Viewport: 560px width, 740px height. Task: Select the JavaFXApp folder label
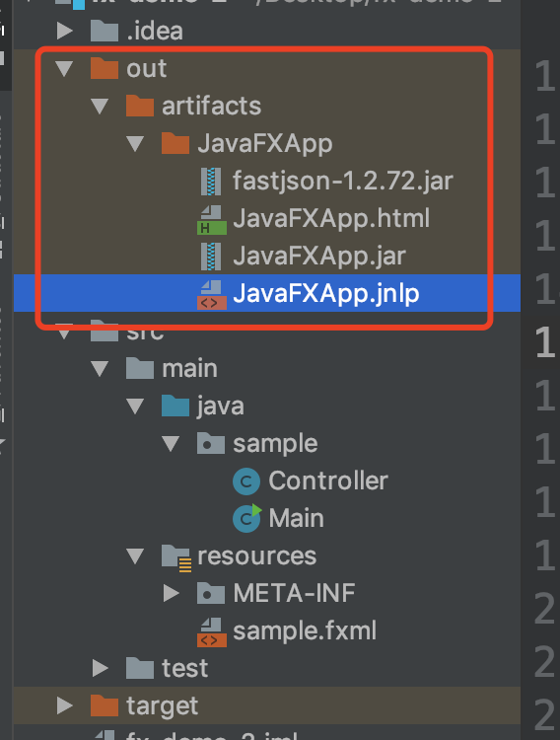(264, 144)
